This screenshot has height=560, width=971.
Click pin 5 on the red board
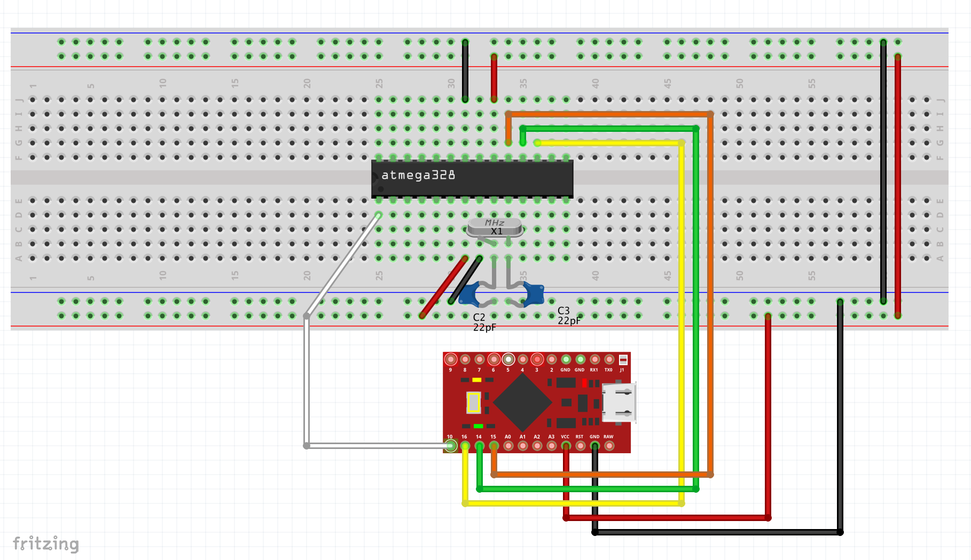click(508, 360)
